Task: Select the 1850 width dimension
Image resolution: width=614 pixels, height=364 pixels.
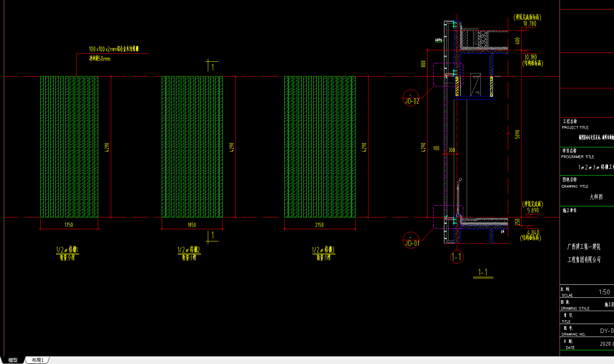Action: click(191, 225)
